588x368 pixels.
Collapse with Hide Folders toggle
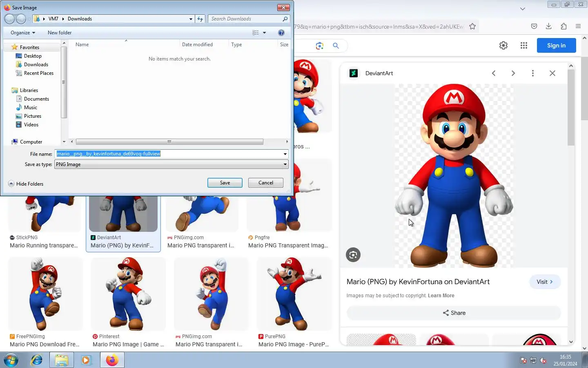26,184
